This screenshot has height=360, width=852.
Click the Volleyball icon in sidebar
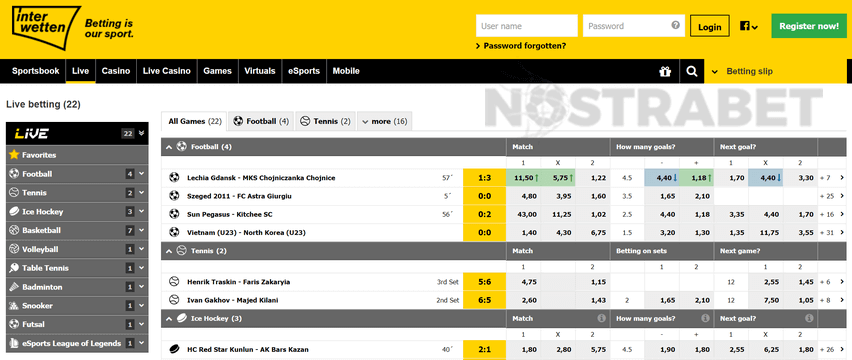point(14,249)
